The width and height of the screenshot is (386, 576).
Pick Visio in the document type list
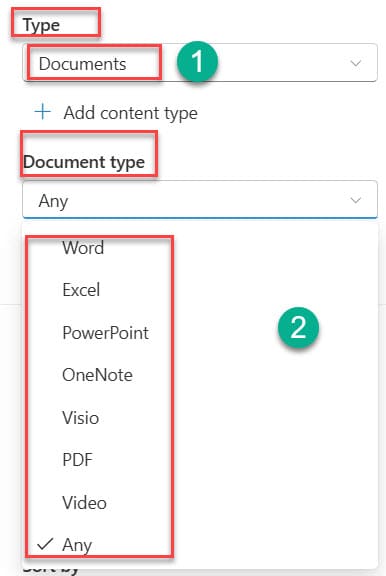tap(80, 418)
